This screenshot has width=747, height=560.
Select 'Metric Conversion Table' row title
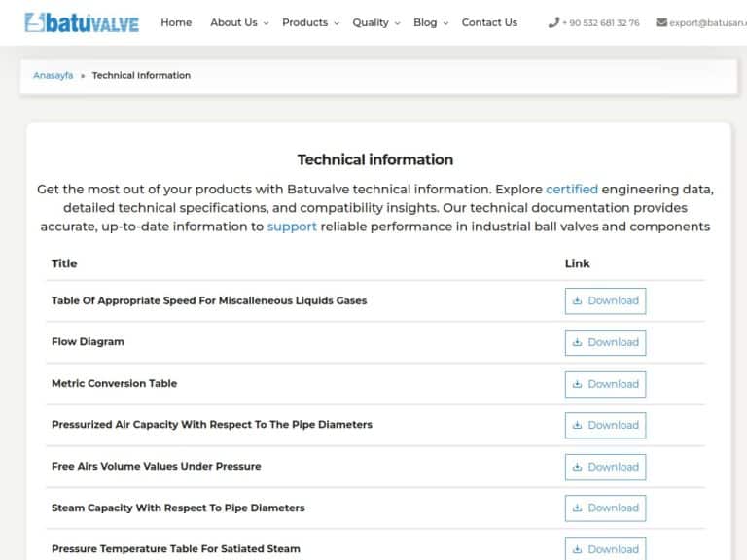[x=115, y=383]
